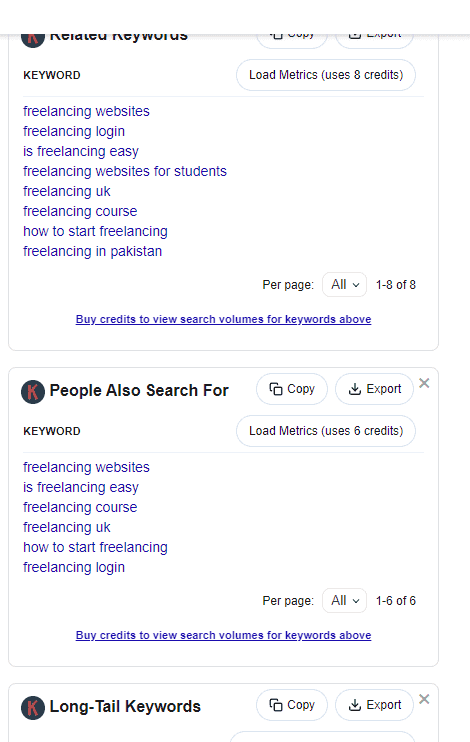Load Metrics using 6 credits
470x742 pixels.
[x=326, y=431]
